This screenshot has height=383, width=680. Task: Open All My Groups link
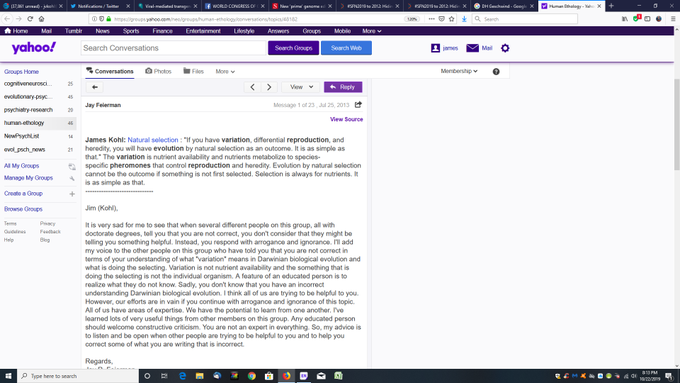(21, 166)
